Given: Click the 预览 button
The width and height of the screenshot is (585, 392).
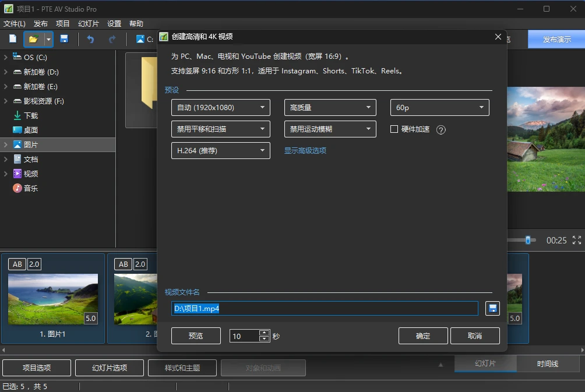Looking at the screenshot, I should [196, 336].
